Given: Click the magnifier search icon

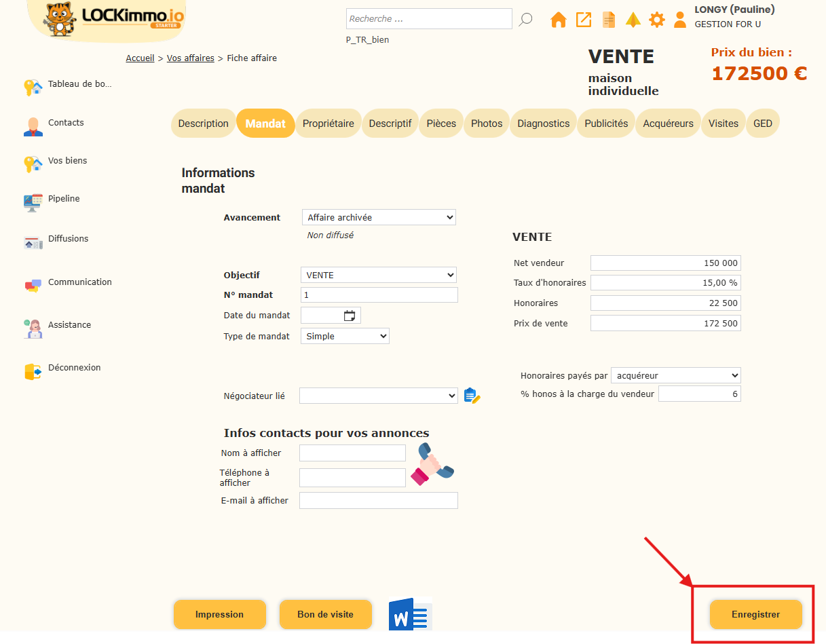Looking at the screenshot, I should 525,20.
